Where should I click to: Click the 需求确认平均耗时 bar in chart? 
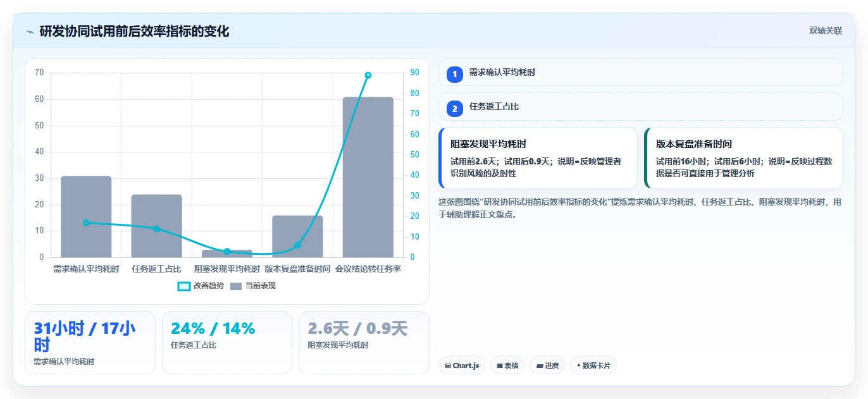click(86, 217)
